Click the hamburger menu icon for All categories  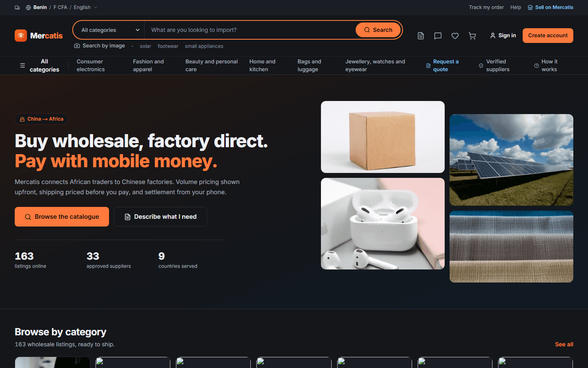point(22,65)
